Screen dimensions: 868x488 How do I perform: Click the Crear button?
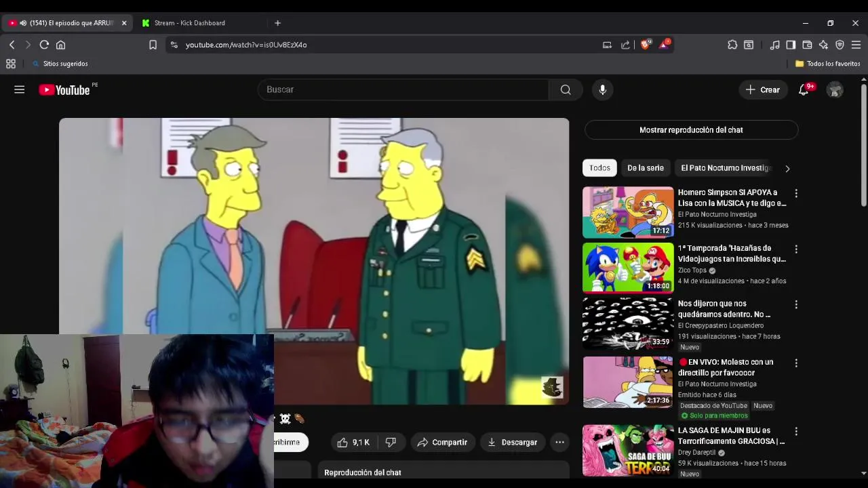[x=763, y=89]
